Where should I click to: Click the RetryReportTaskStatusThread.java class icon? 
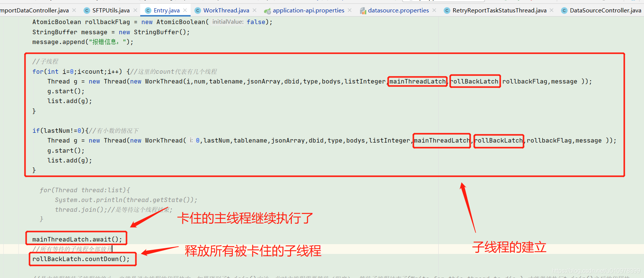click(447, 11)
